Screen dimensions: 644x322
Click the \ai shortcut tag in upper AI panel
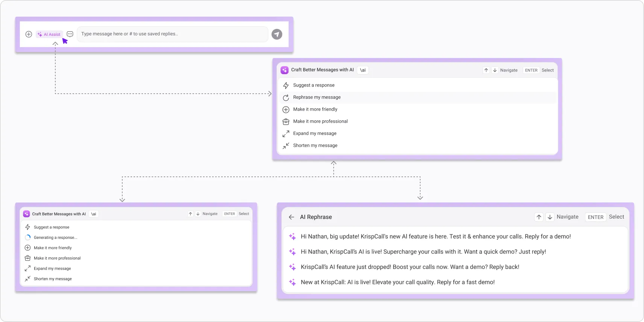click(x=363, y=70)
